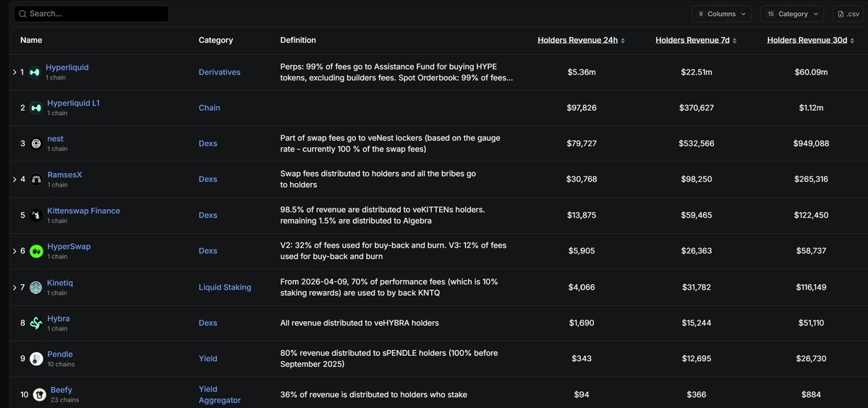Click "36% of revenue is distributed" definition
The width and height of the screenshot is (868, 408).
pos(373,394)
